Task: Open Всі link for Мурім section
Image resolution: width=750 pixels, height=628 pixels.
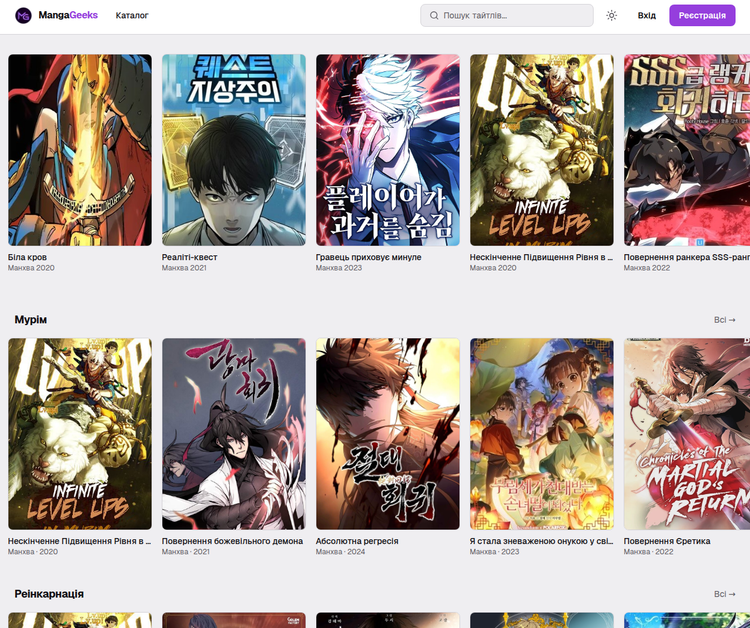Action: [x=724, y=320]
